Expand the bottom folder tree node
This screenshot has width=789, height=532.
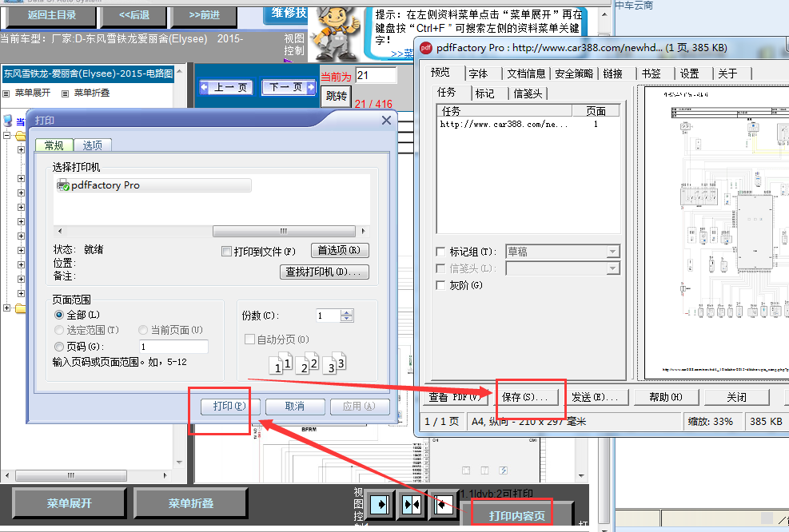6,308
